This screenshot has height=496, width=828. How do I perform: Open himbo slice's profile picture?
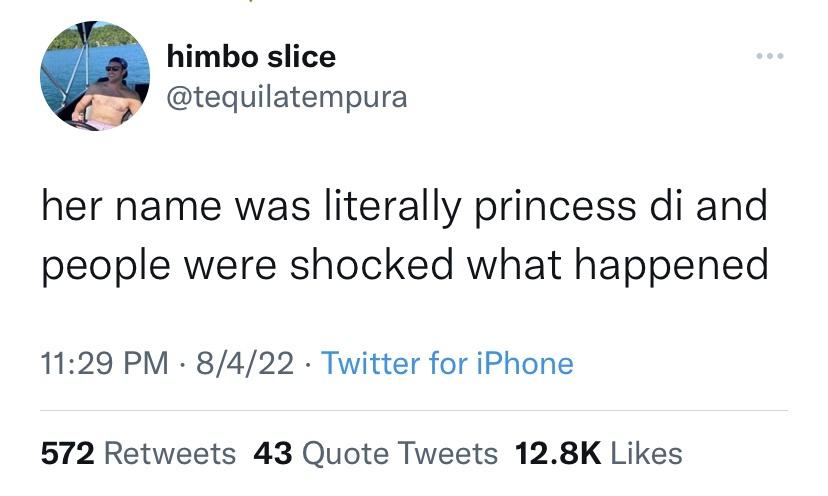[95, 77]
